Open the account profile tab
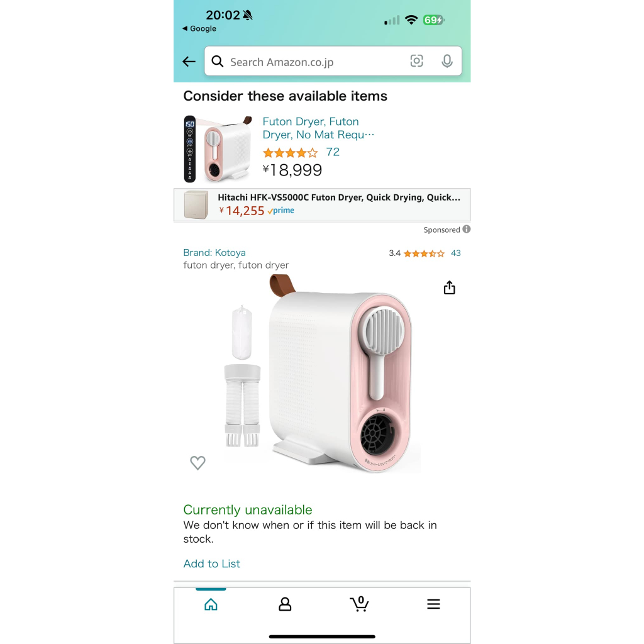The image size is (644, 644). coord(285,604)
